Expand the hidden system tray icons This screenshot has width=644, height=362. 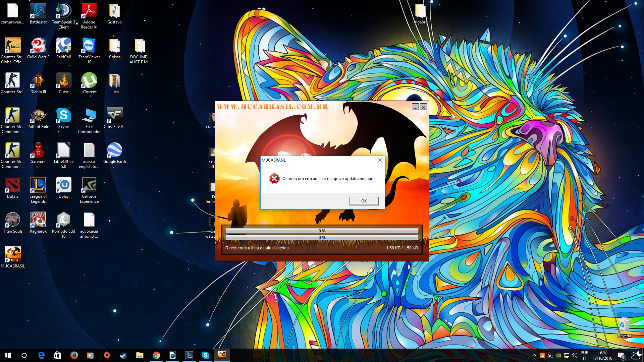tap(534, 355)
